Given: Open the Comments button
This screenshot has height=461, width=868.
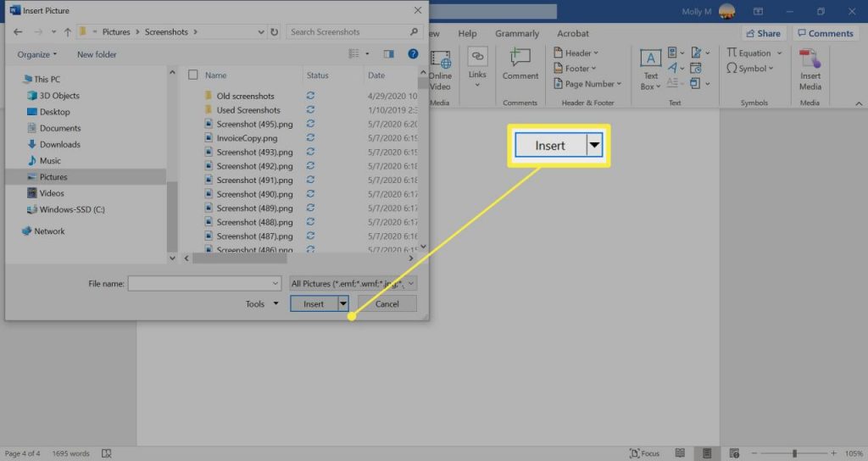Looking at the screenshot, I should pos(826,33).
